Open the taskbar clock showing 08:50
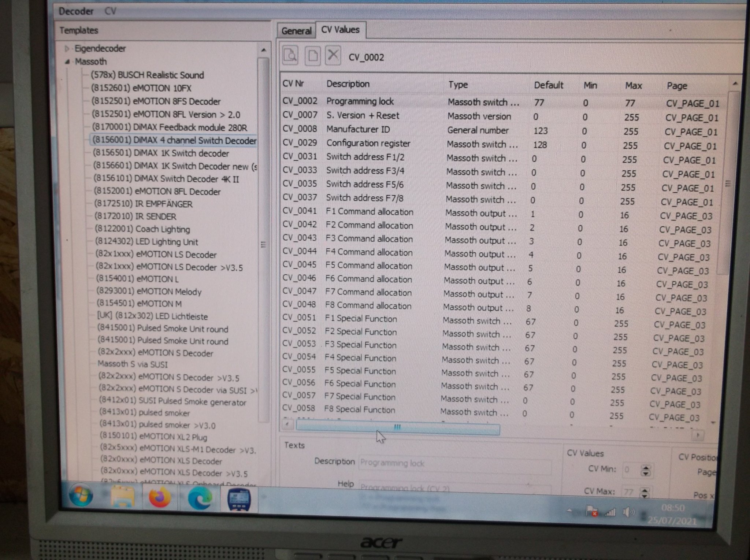The width and height of the screenshot is (750, 560). [673, 513]
